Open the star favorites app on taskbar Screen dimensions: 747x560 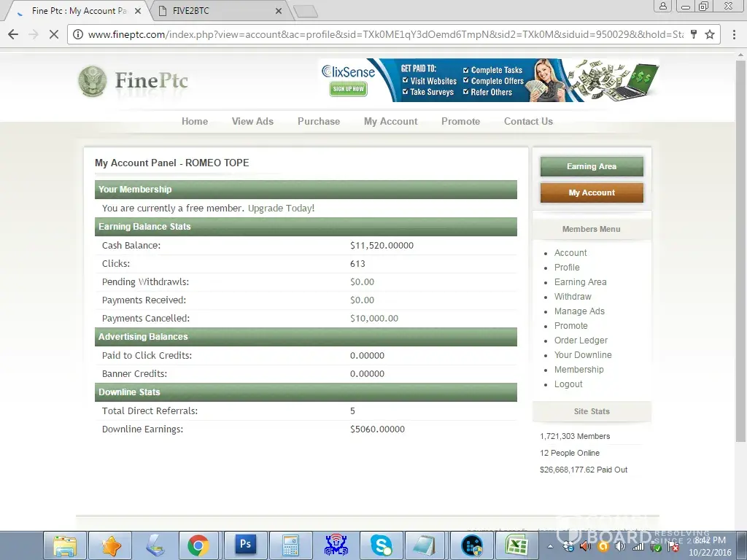point(110,545)
